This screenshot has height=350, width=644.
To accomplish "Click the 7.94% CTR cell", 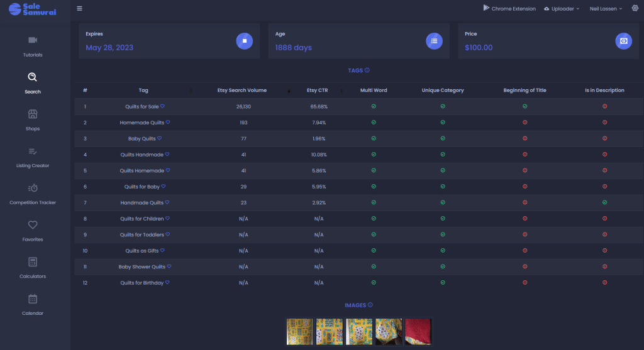I will pos(319,123).
